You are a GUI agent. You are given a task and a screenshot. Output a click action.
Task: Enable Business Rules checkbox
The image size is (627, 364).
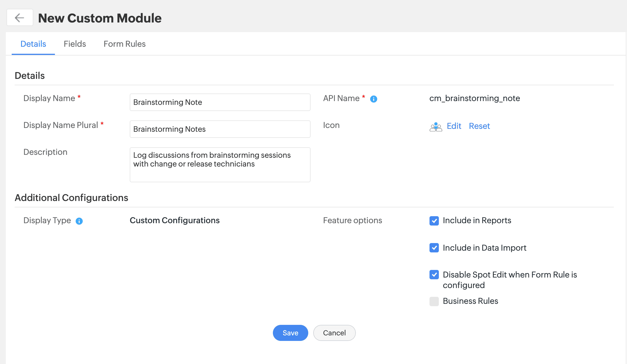click(x=434, y=301)
